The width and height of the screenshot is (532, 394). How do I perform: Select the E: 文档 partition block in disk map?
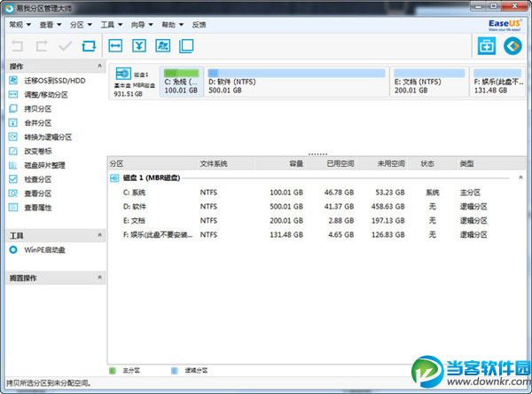(x=429, y=82)
